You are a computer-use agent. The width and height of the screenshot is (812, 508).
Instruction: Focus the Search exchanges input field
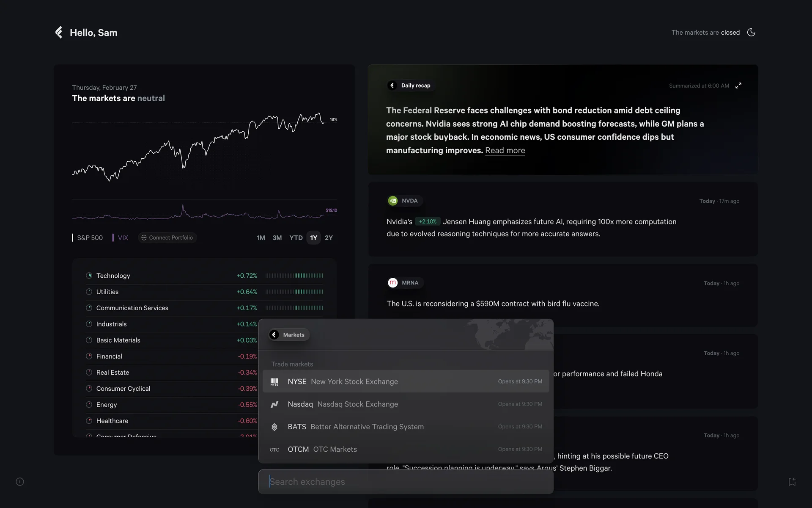point(406,482)
